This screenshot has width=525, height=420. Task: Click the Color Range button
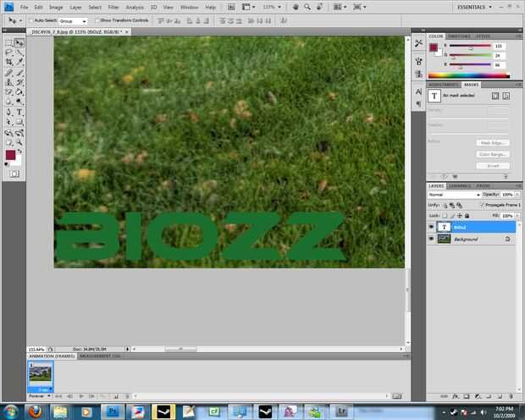click(x=493, y=154)
